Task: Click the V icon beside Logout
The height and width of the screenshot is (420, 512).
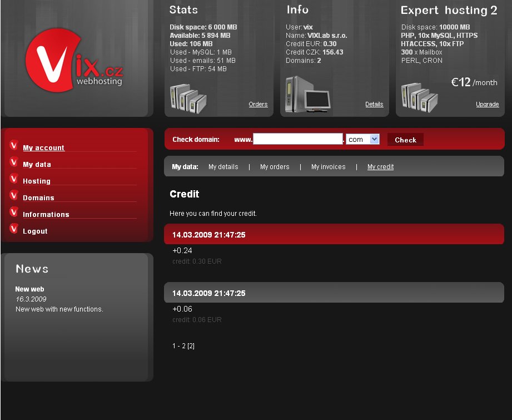Action: 14,229
